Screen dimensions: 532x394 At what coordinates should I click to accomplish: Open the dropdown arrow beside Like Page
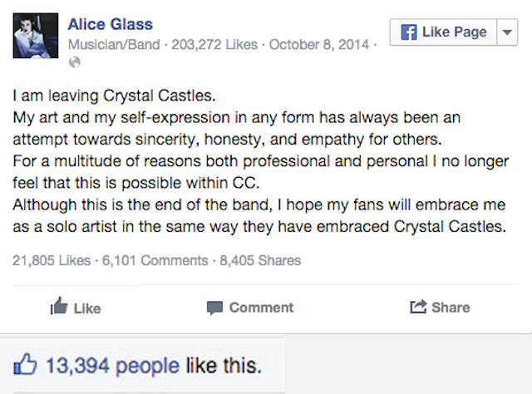click(507, 32)
